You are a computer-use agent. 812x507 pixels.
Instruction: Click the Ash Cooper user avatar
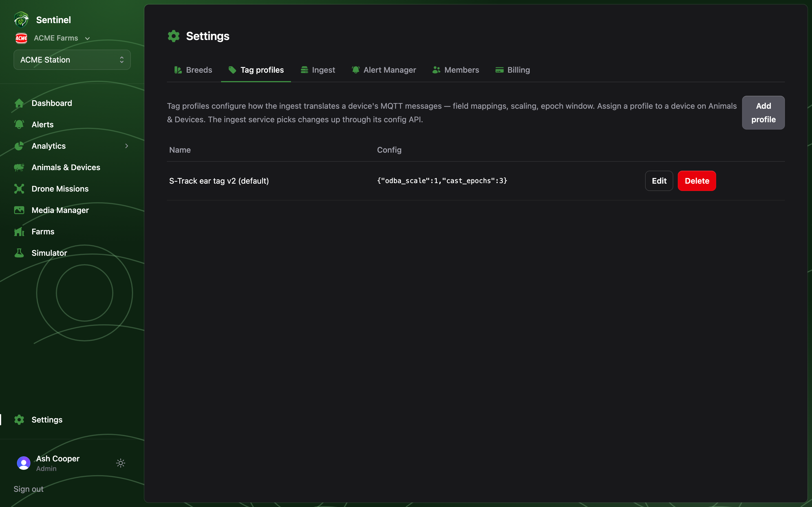tap(23, 463)
